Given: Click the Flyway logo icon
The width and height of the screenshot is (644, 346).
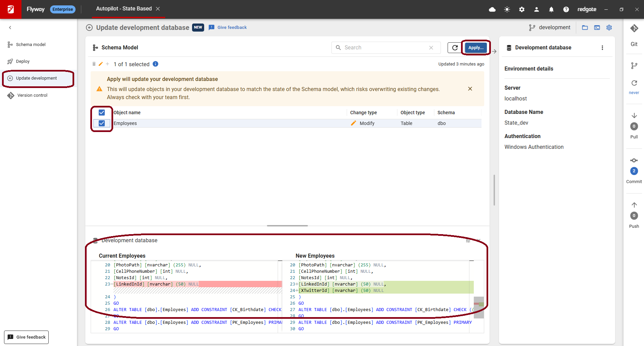Looking at the screenshot, I should [x=10, y=9].
